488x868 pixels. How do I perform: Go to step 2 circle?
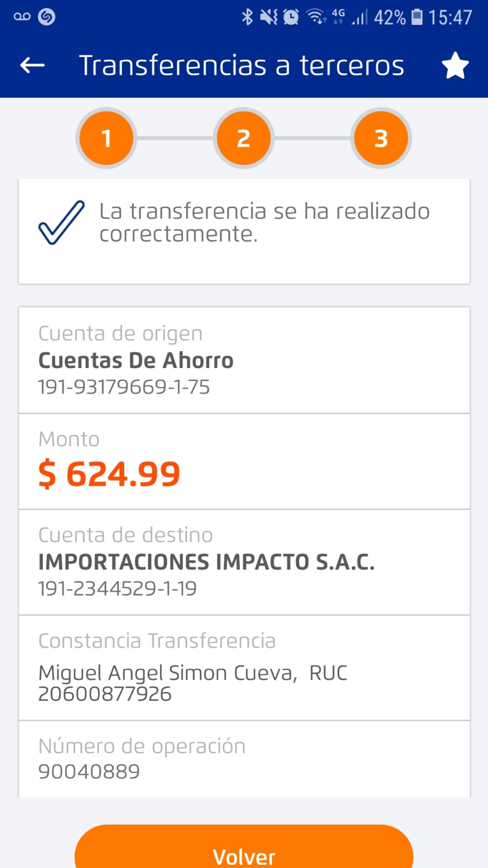[244, 138]
